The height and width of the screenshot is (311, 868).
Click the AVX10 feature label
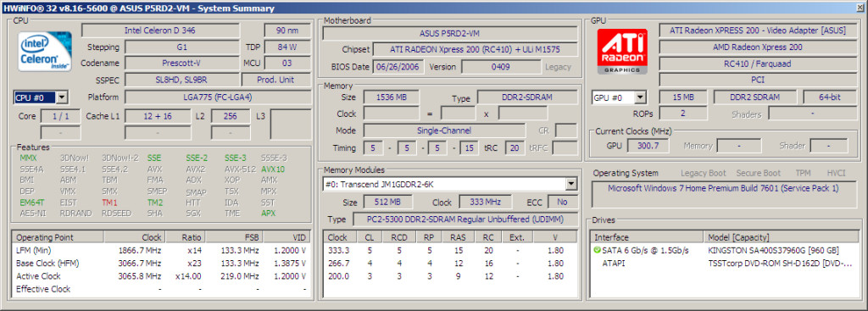click(x=273, y=169)
